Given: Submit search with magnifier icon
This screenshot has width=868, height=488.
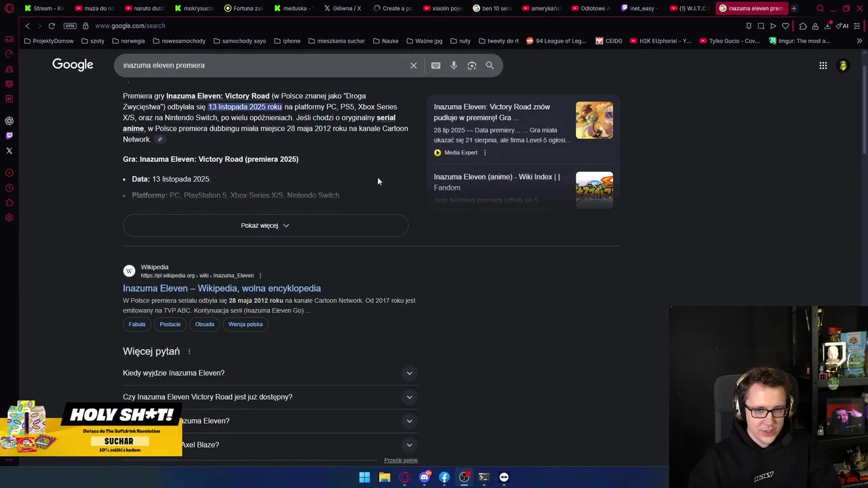Looking at the screenshot, I should [490, 65].
